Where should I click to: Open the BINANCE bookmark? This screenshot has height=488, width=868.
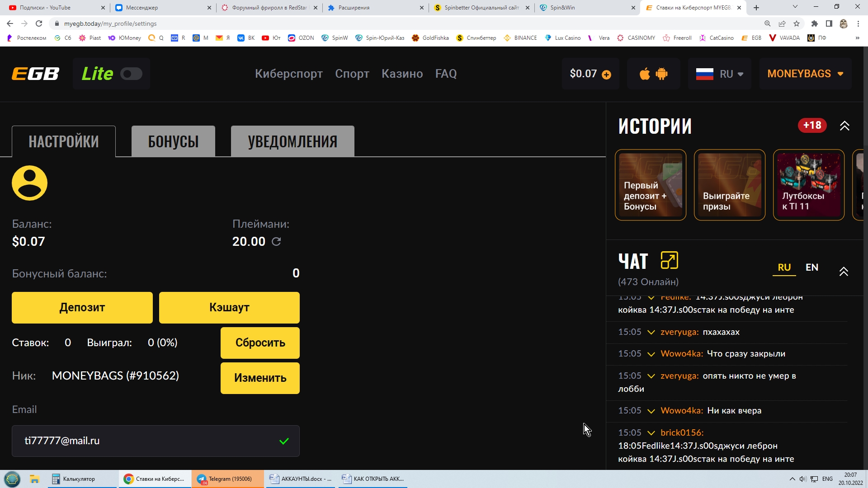520,38
